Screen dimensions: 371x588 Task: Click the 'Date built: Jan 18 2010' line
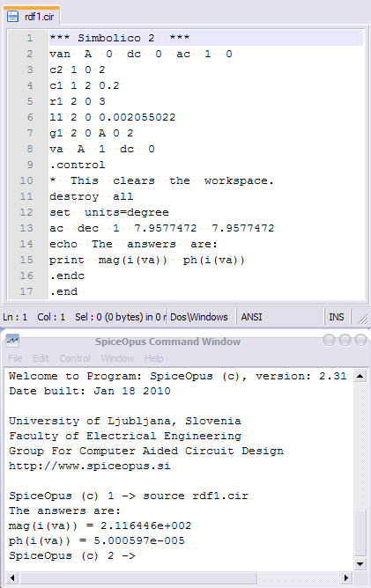[x=89, y=391]
